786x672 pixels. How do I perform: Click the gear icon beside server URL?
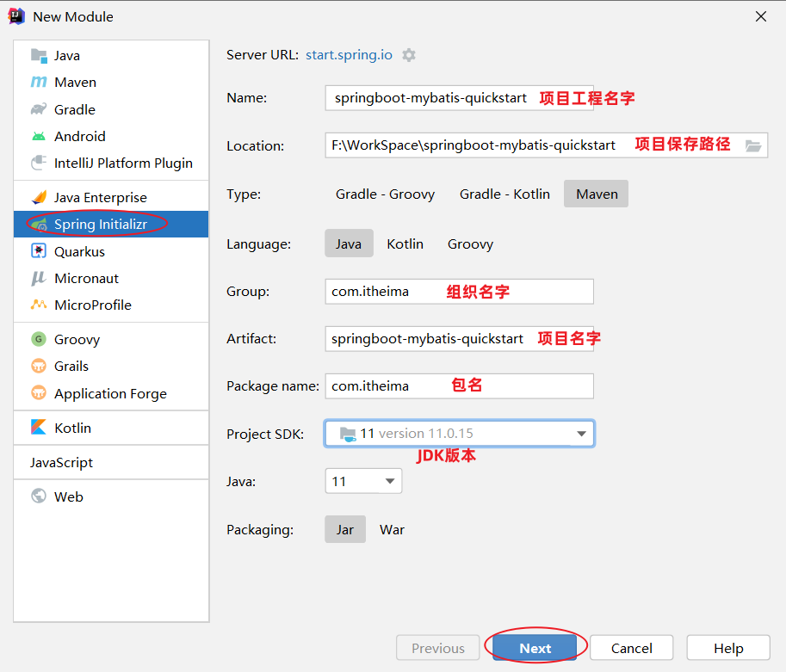(409, 55)
